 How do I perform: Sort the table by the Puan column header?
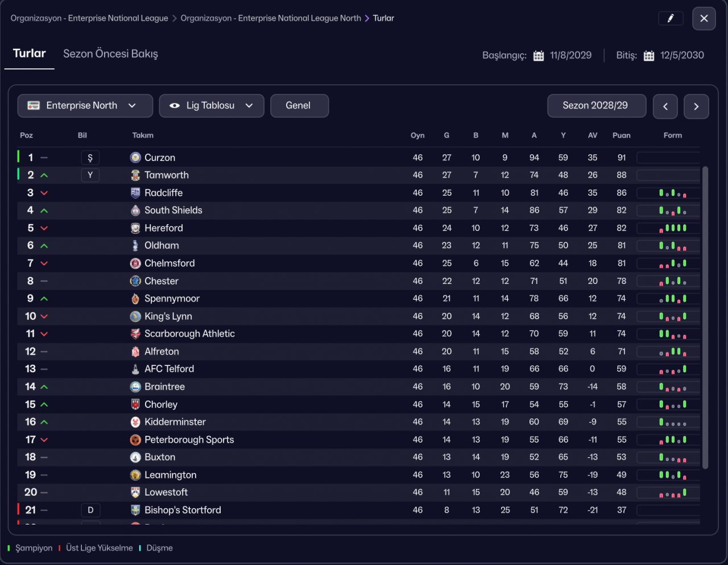point(621,135)
